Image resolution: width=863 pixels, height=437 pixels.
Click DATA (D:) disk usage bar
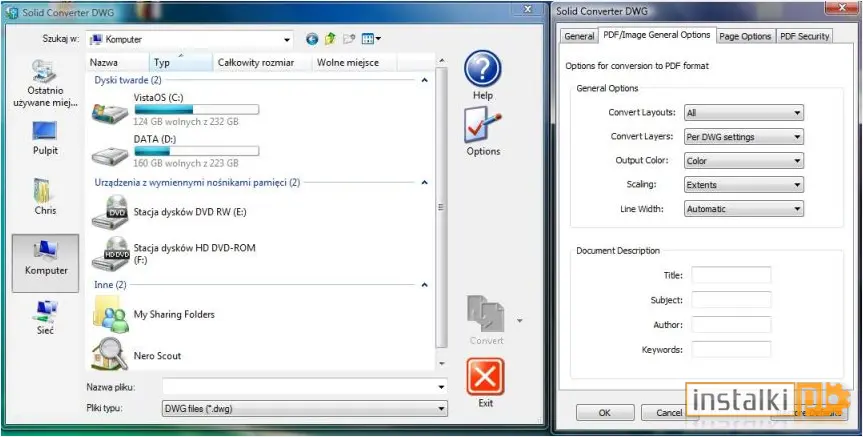196,151
